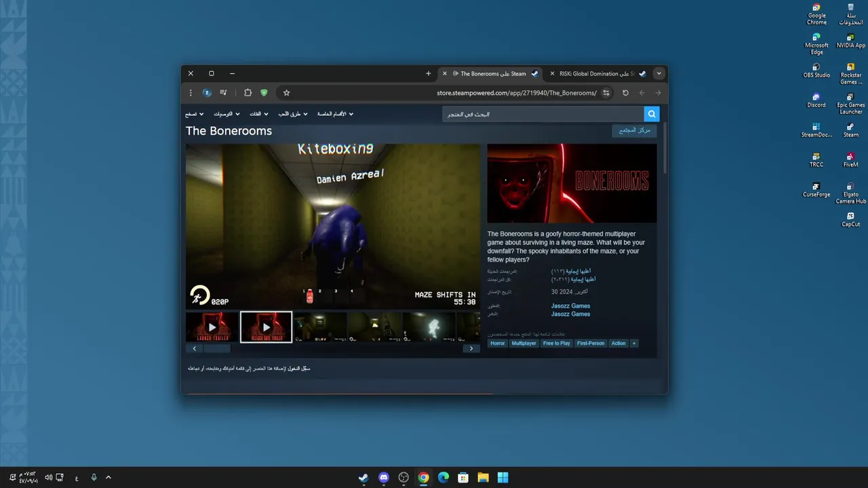Close the RISK: Global Domination tab

(x=553, y=73)
